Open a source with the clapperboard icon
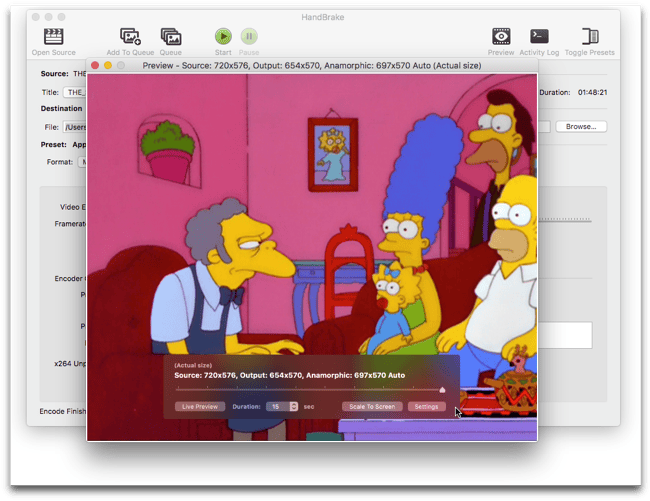The width and height of the screenshot is (650, 501). 54,37
